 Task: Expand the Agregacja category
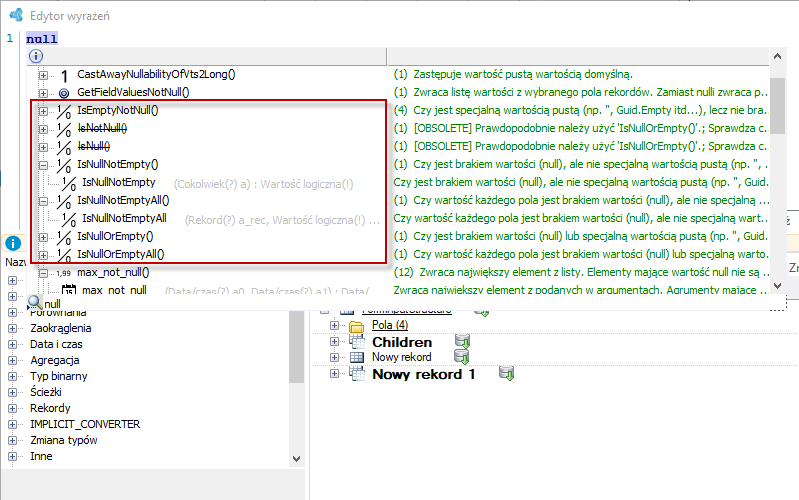point(12,360)
